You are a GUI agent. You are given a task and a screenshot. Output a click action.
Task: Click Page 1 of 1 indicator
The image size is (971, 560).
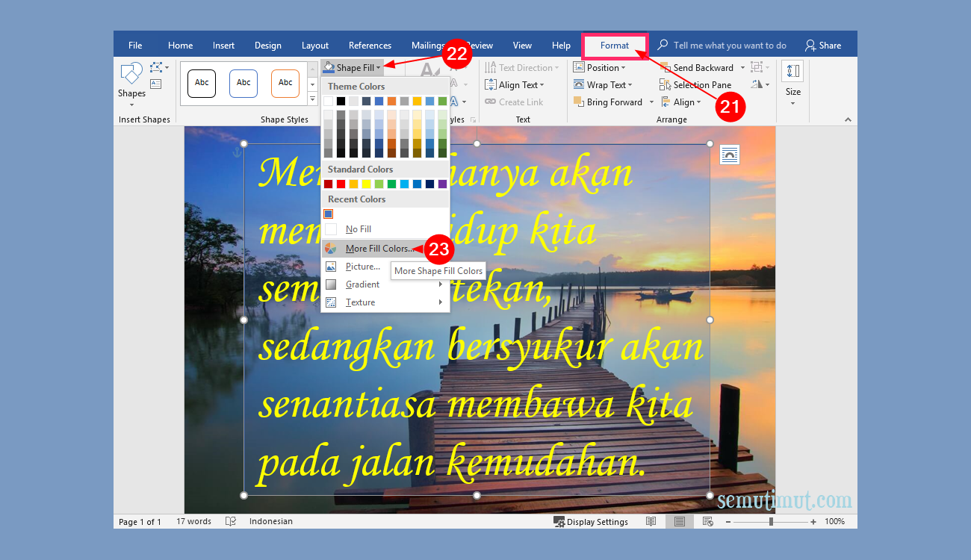tap(140, 521)
